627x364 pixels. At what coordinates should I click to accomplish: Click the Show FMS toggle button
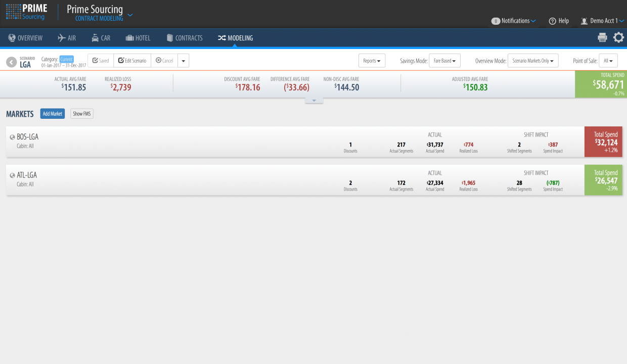(82, 114)
